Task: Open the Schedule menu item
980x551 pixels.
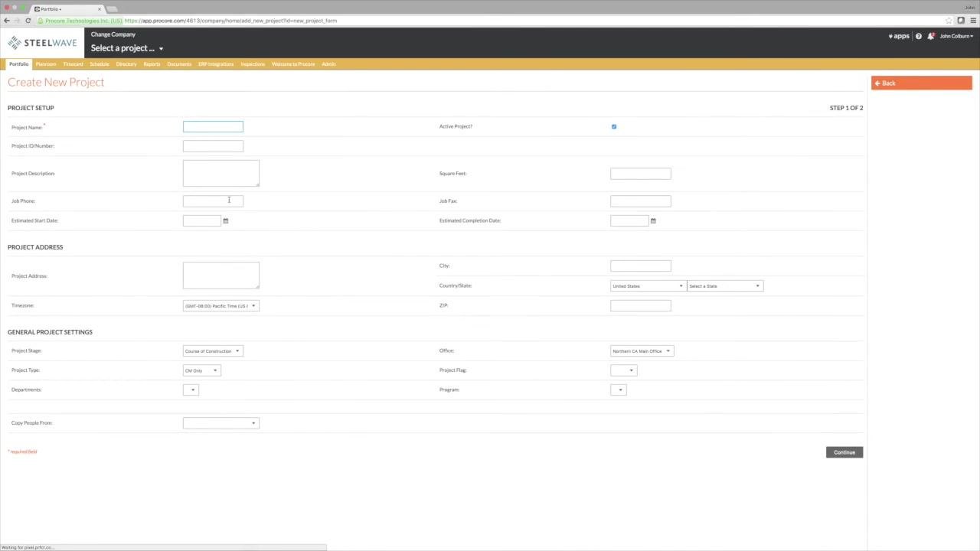Action: click(100, 64)
